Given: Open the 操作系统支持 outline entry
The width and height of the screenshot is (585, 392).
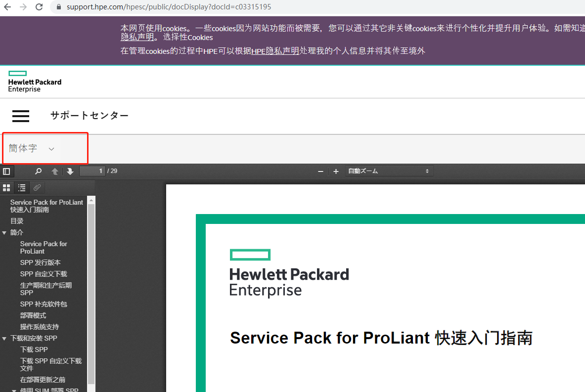Looking at the screenshot, I should click(40, 327).
